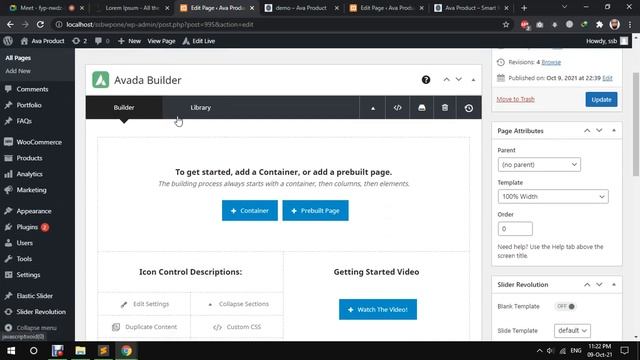The width and height of the screenshot is (640, 360).
Task: Click the WordPress logo in admin bar
Action: 8,41
